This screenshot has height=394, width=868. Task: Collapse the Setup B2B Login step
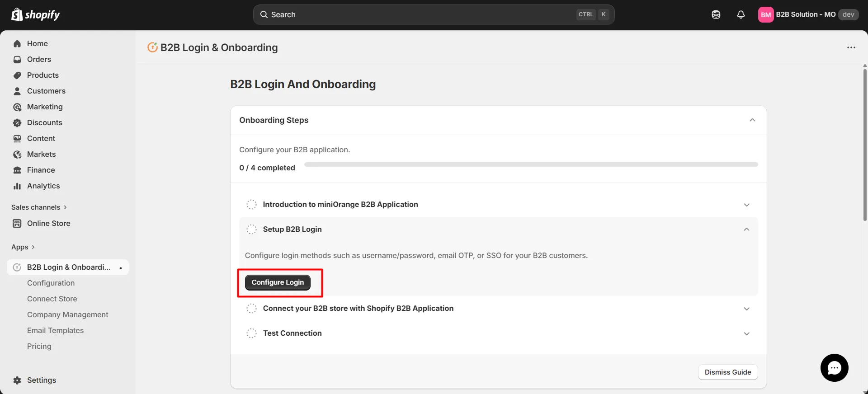pos(746,229)
